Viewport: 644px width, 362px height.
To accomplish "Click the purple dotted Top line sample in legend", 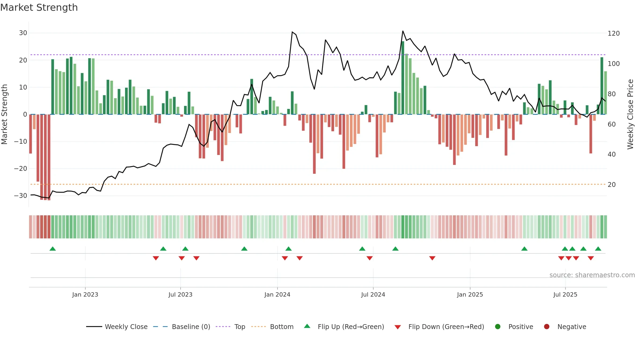I will pyautogui.click(x=223, y=327).
